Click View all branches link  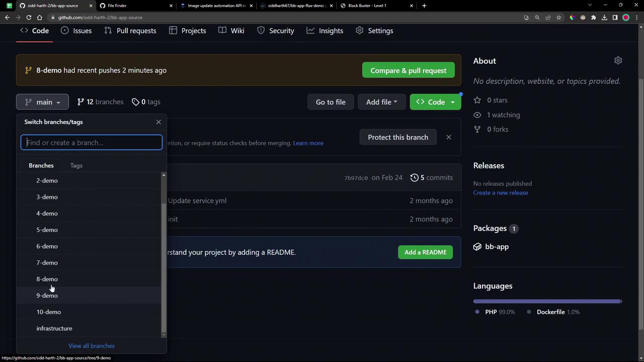[x=92, y=346]
